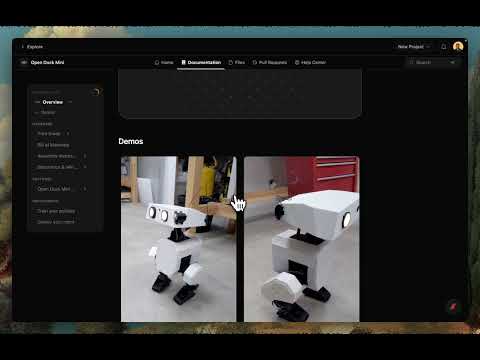480x360 pixels.
Task: Open the Open Duck Mini sidebar item
Action: 55,189
